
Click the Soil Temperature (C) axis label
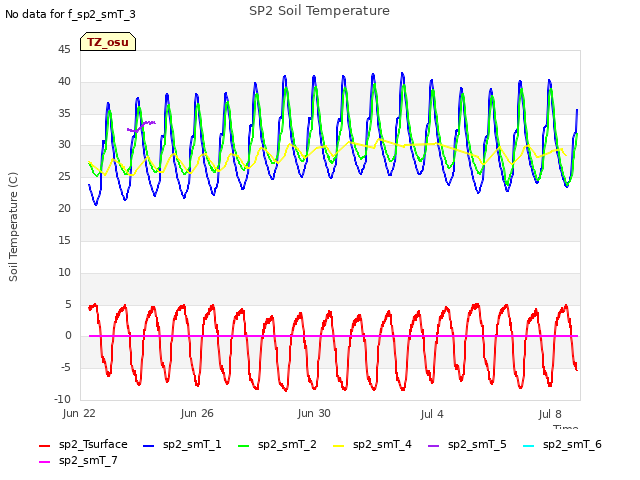(x=13, y=227)
